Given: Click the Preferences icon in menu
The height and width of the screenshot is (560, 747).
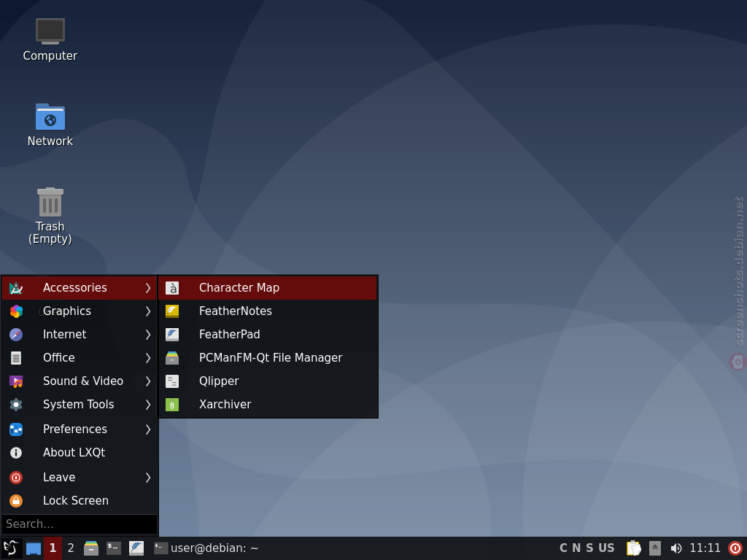Looking at the screenshot, I should pos(16,429).
